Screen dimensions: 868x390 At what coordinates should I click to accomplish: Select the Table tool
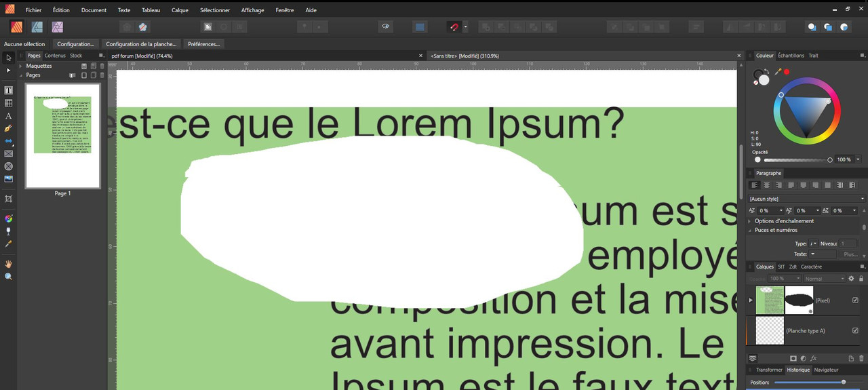pos(8,103)
